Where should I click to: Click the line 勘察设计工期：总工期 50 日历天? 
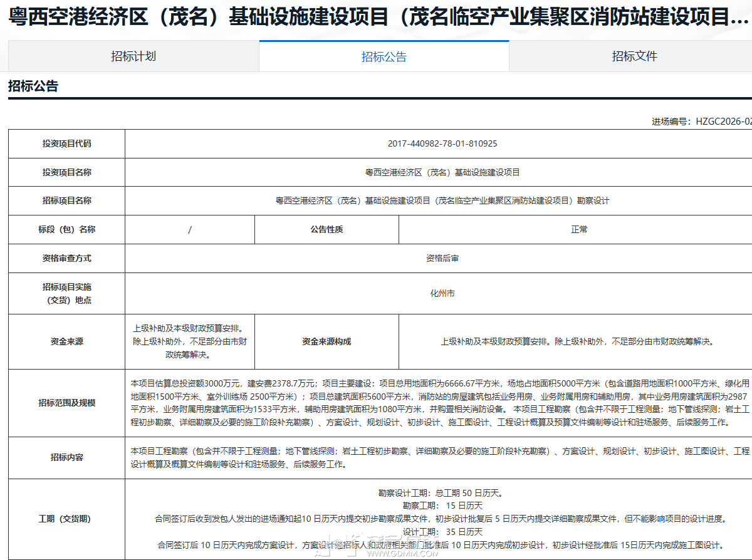point(441,492)
